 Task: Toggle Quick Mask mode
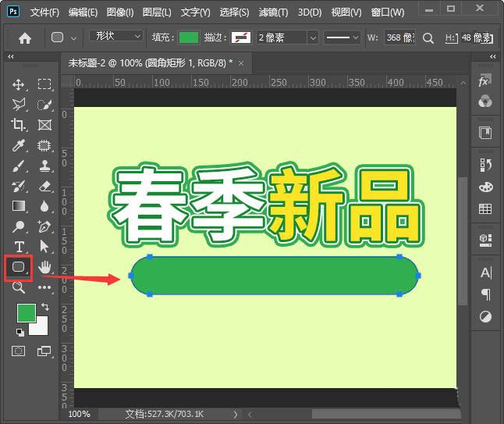click(19, 351)
